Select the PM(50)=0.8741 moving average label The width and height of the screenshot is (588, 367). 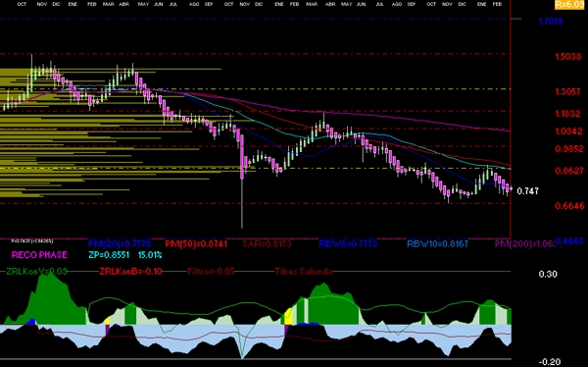(x=196, y=243)
